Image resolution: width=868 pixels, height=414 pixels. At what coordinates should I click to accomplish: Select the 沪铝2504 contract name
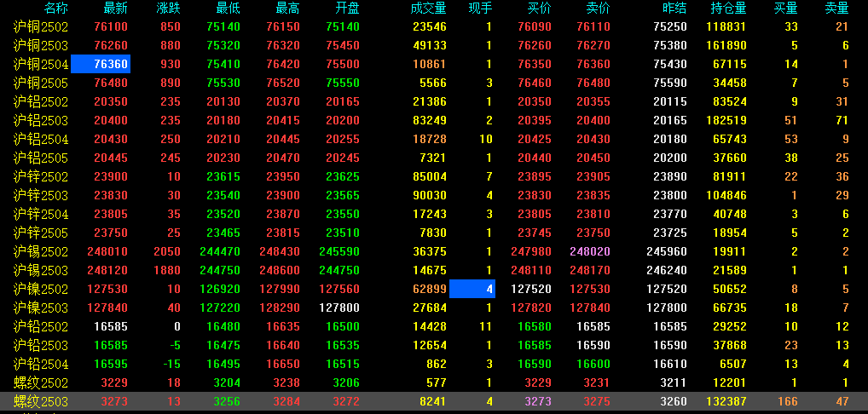click(40, 140)
